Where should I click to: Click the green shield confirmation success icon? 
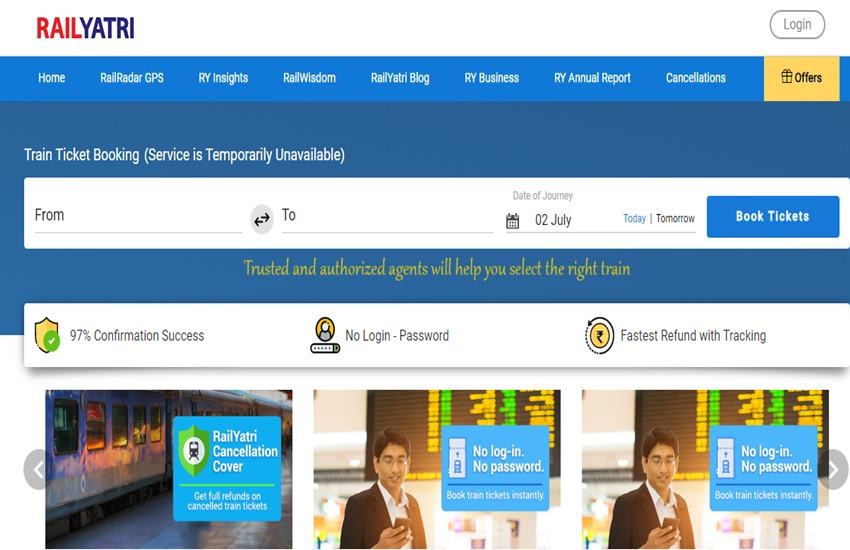coord(47,335)
